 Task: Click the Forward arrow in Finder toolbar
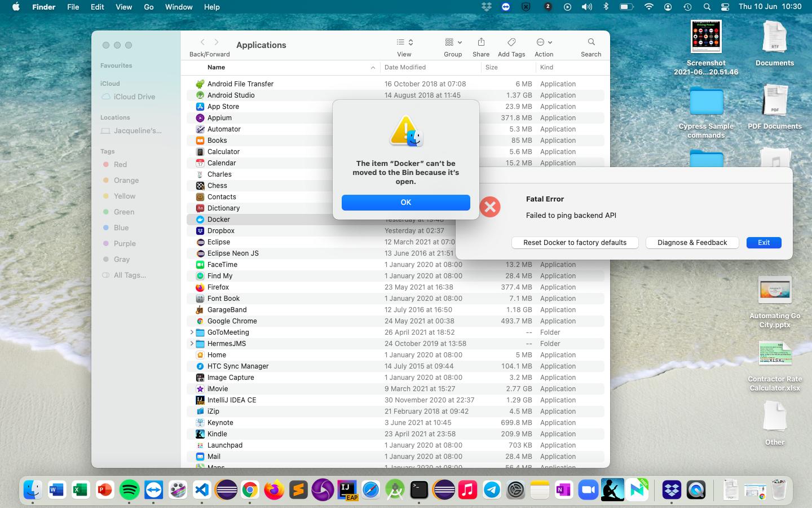point(217,42)
